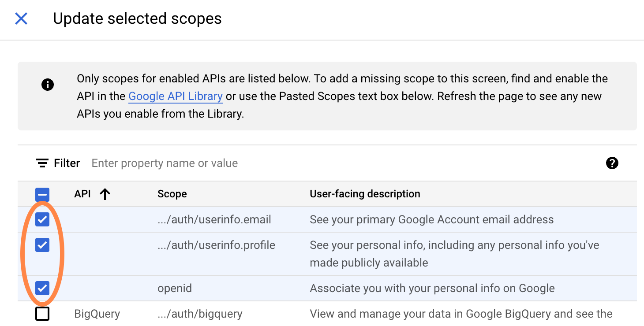Enable the BigQuery scope checkbox
Image resolution: width=644 pixels, height=326 pixels.
(42, 314)
